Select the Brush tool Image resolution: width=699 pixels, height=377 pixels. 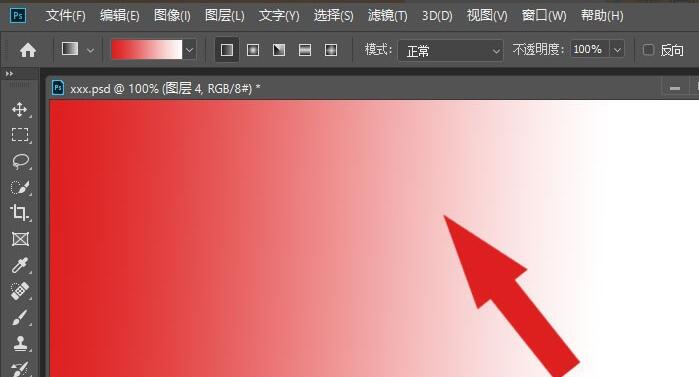20,318
